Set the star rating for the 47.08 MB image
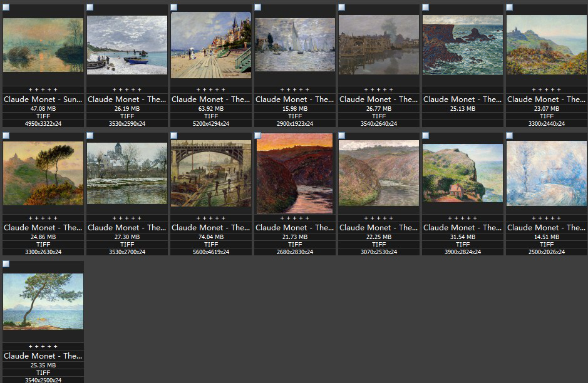Viewport: 588px width, 383px height. click(x=43, y=90)
